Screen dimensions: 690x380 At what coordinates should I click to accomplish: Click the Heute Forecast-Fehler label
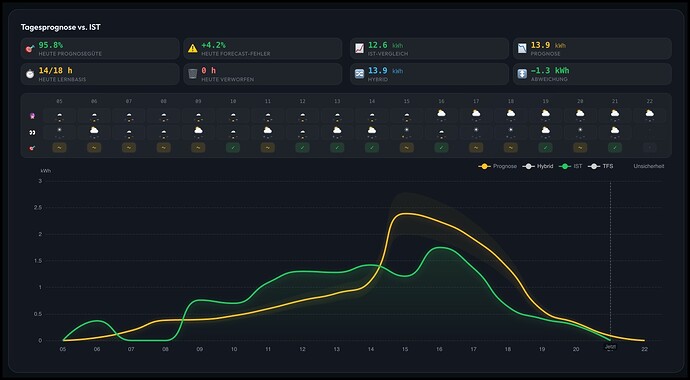(235, 54)
